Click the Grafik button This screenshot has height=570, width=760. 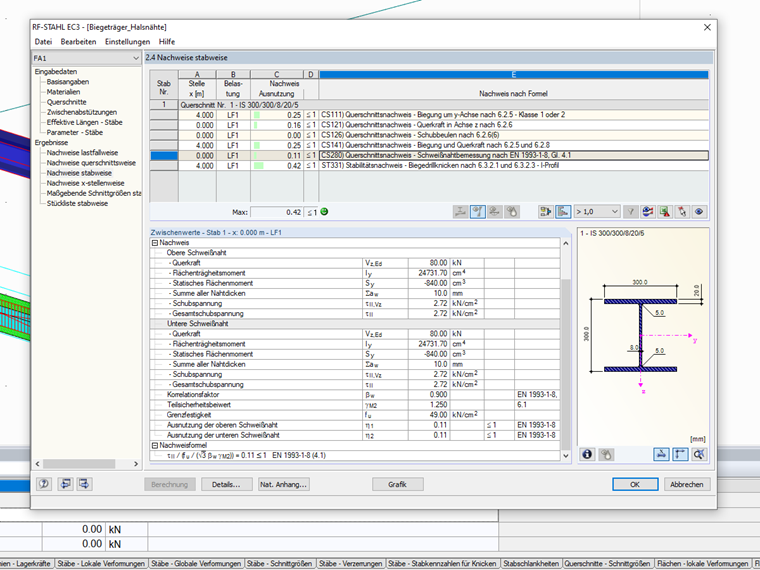tap(397, 484)
